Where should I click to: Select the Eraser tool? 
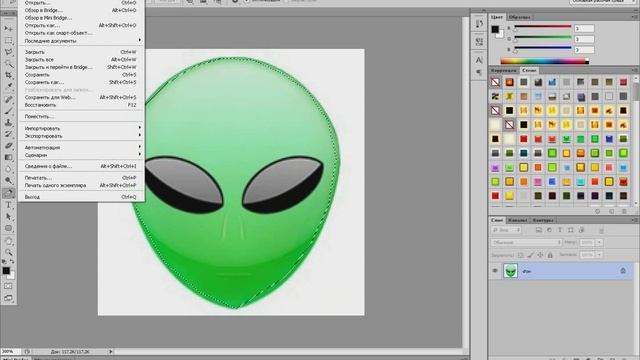pos(8,145)
